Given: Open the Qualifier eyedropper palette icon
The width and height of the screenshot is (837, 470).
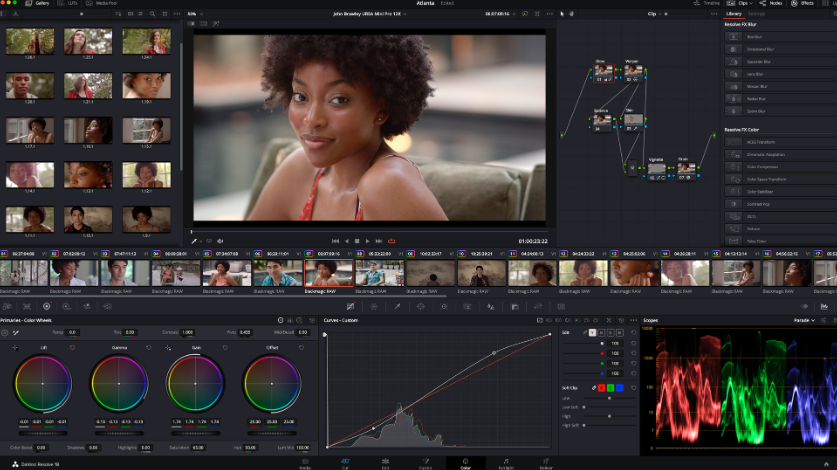Looking at the screenshot, I should pyautogui.click(x=397, y=307).
